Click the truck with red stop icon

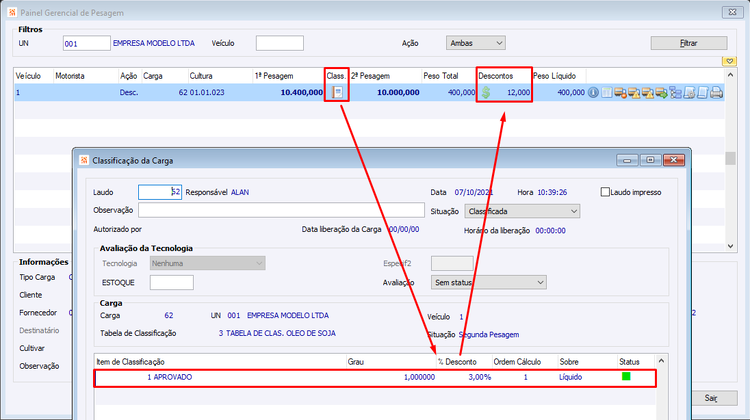tap(620, 92)
